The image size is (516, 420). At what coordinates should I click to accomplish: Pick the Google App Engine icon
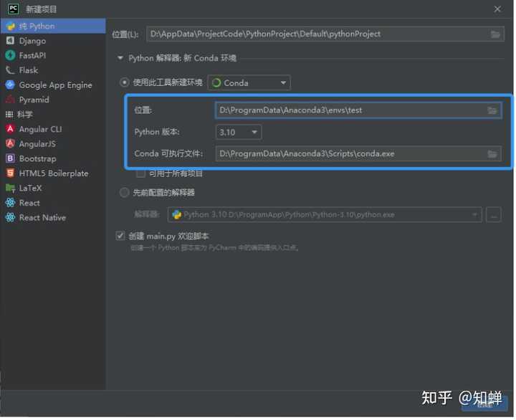pos(10,85)
